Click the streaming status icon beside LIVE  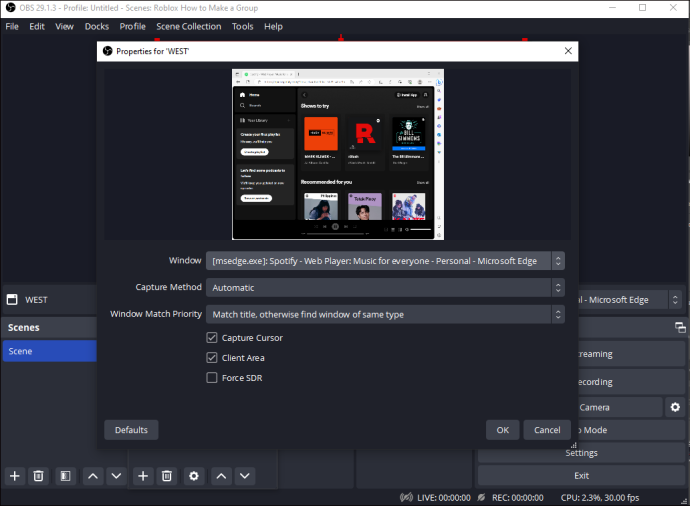point(406,498)
